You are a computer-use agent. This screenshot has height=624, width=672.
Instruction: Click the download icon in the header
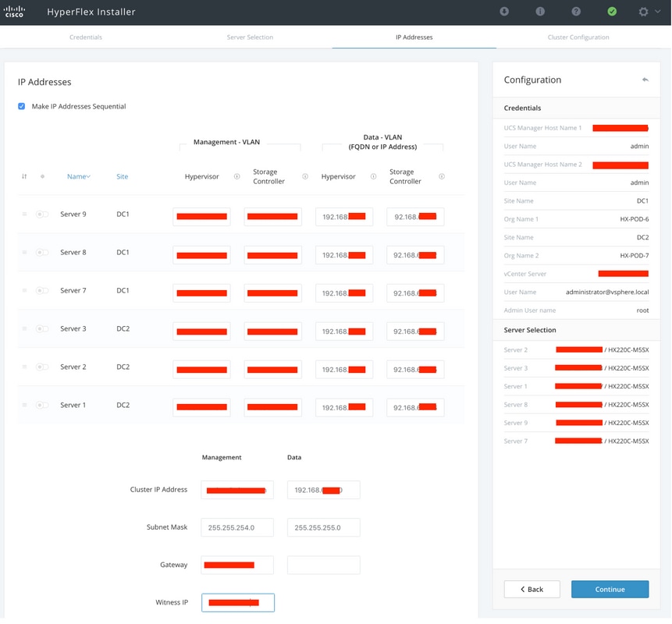coord(504,12)
